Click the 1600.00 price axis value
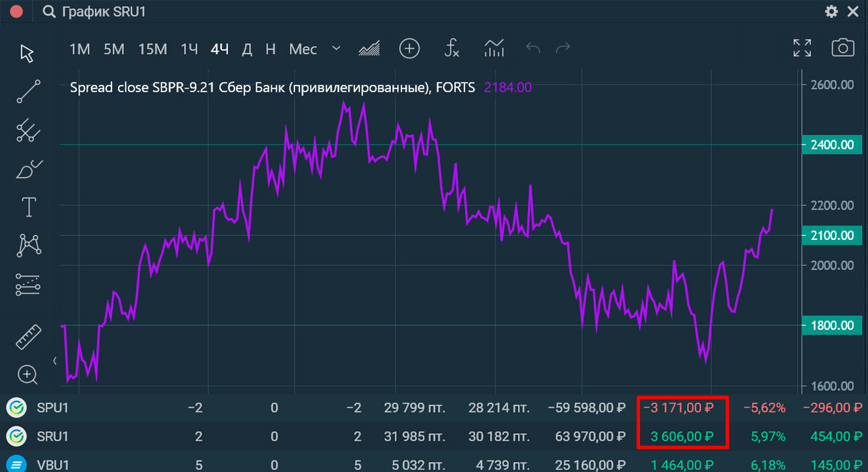This screenshot has height=472, width=868. point(833,386)
